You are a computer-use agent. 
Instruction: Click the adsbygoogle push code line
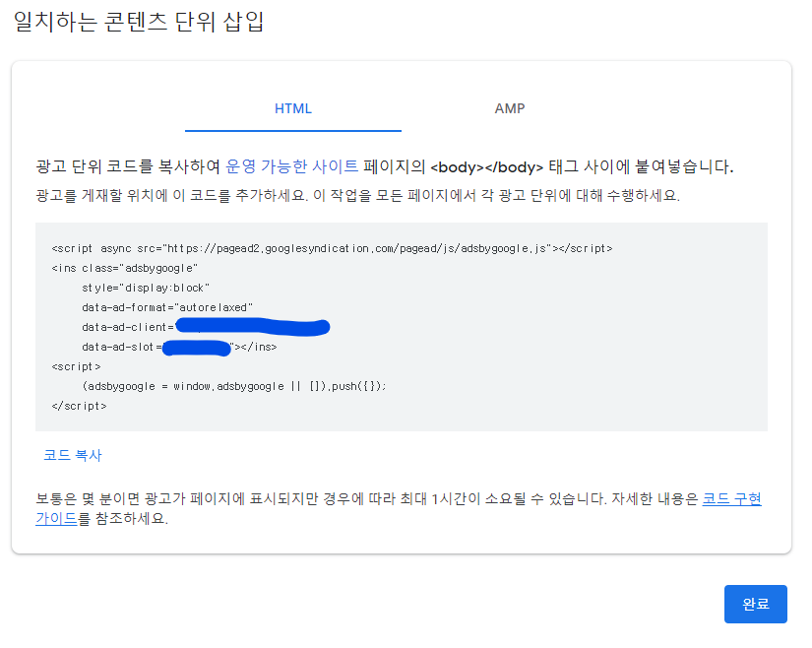pos(234,386)
